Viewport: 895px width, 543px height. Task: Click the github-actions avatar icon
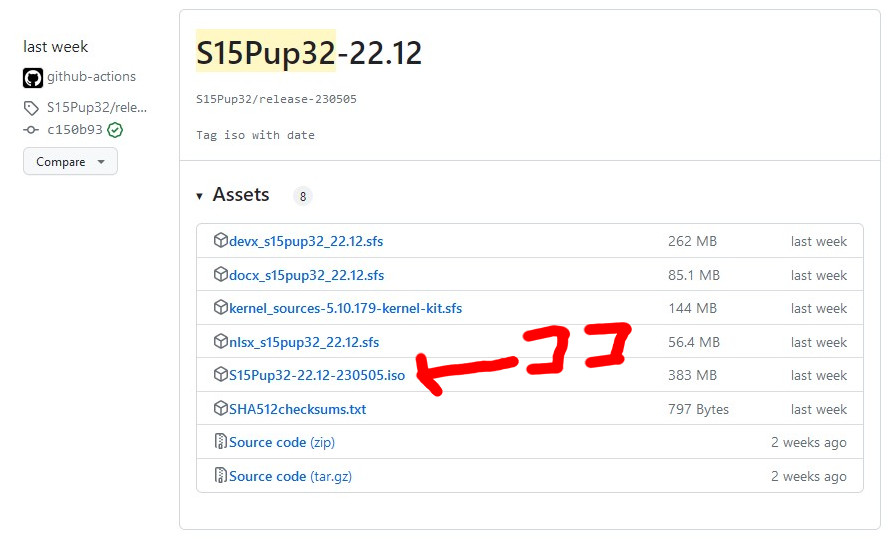coord(33,78)
